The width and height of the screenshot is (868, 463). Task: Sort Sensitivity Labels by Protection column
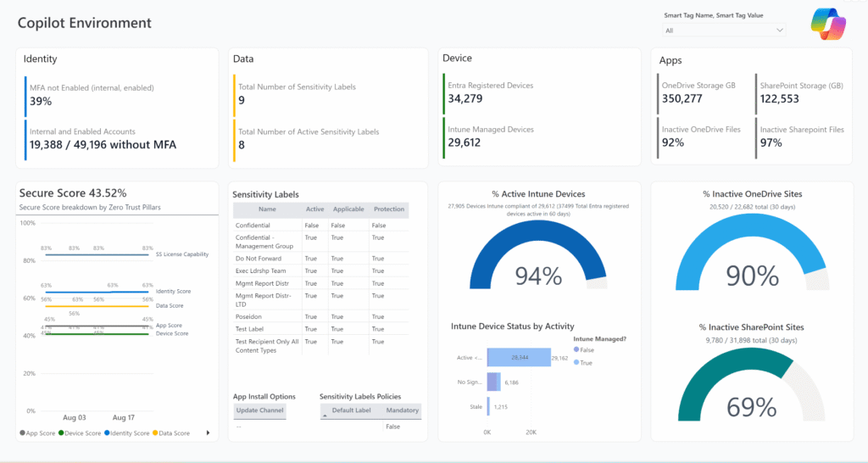pyautogui.click(x=389, y=209)
